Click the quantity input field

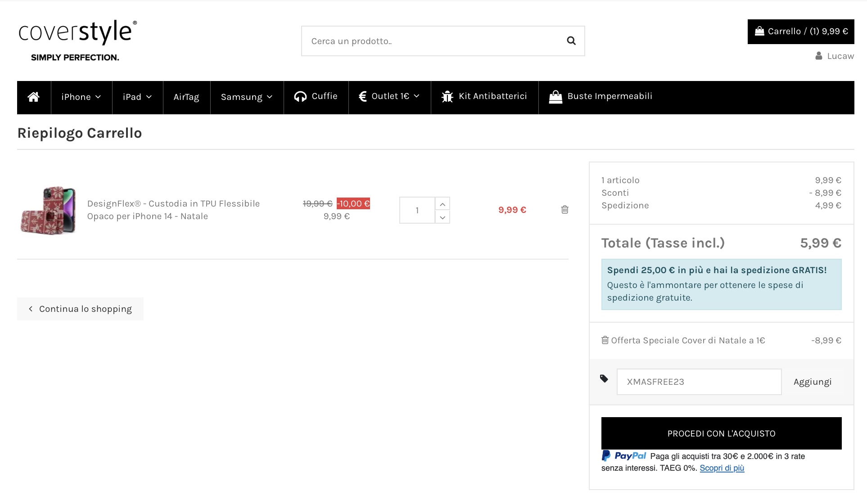[x=417, y=210]
